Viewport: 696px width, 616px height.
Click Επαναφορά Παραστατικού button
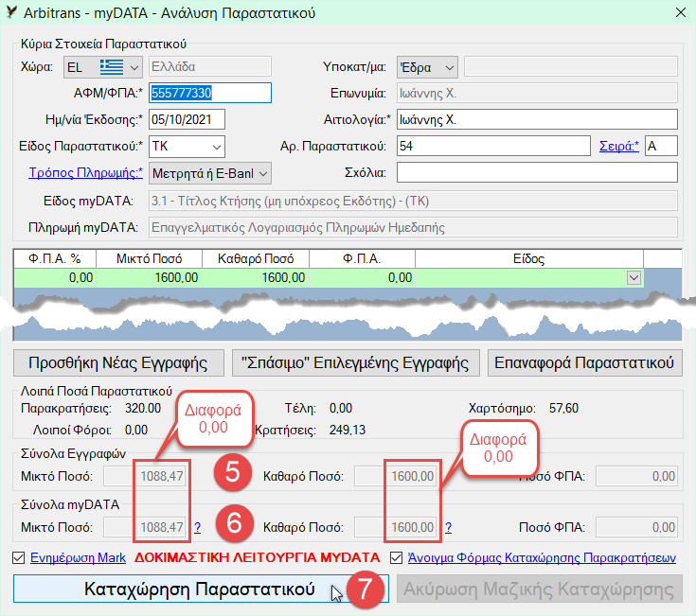click(584, 362)
